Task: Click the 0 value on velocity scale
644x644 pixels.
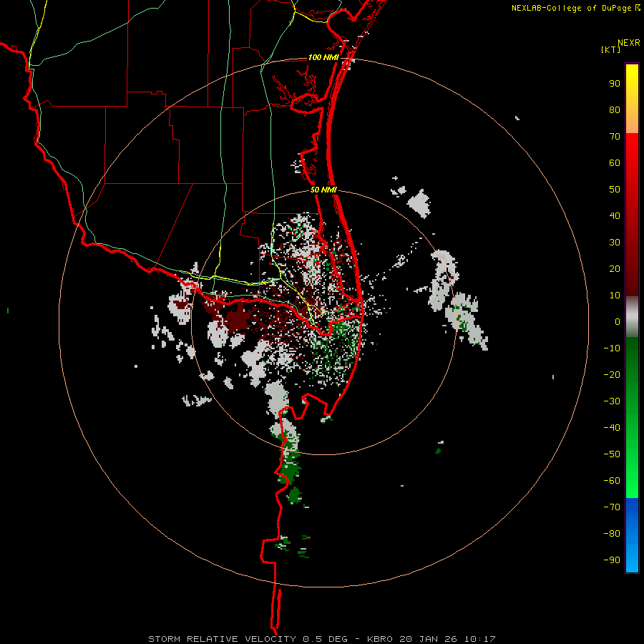Action: tap(618, 322)
